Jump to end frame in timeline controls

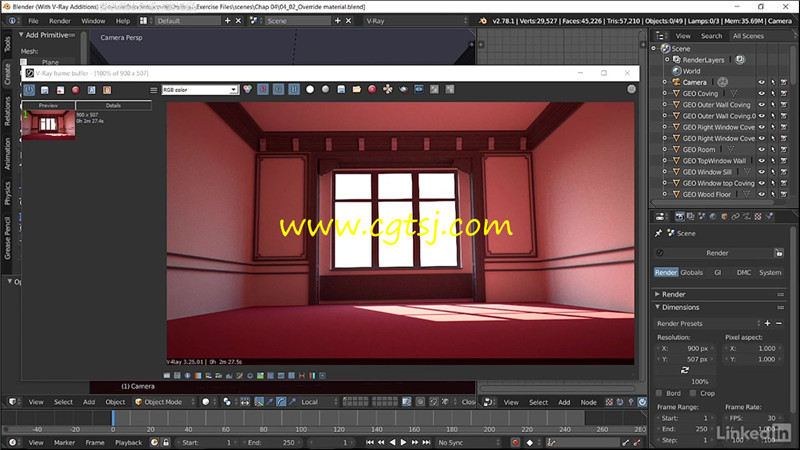(427, 442)
